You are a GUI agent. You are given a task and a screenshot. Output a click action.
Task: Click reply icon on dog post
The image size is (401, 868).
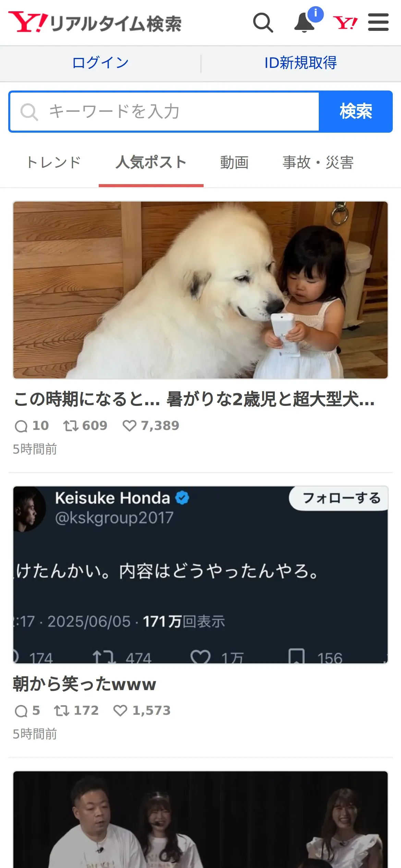[21, 426]
